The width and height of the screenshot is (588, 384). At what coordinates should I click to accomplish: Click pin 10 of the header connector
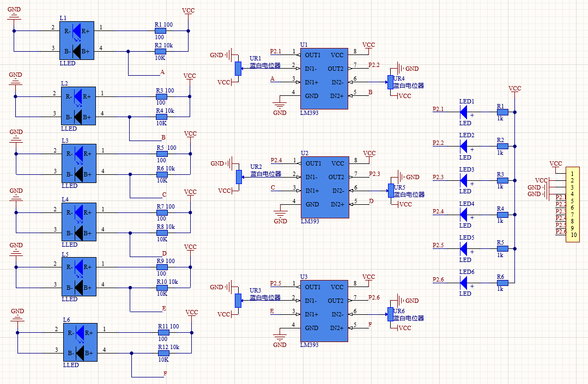(x=573, y=235)
